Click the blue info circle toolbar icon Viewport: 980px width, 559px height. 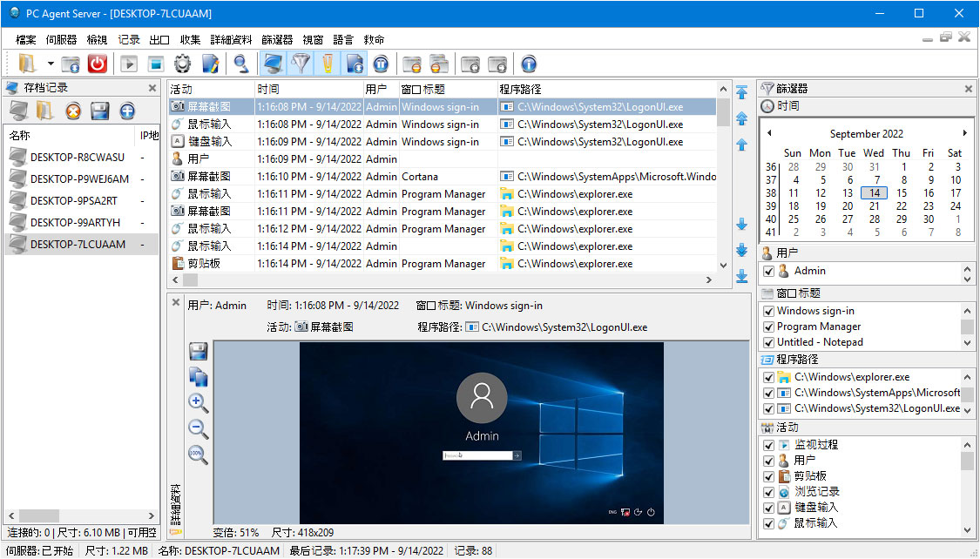[529, 64]
